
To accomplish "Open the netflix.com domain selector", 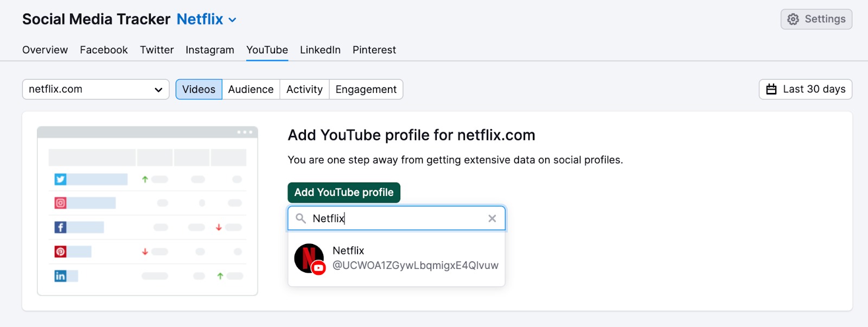I will [x=95, y=89].
